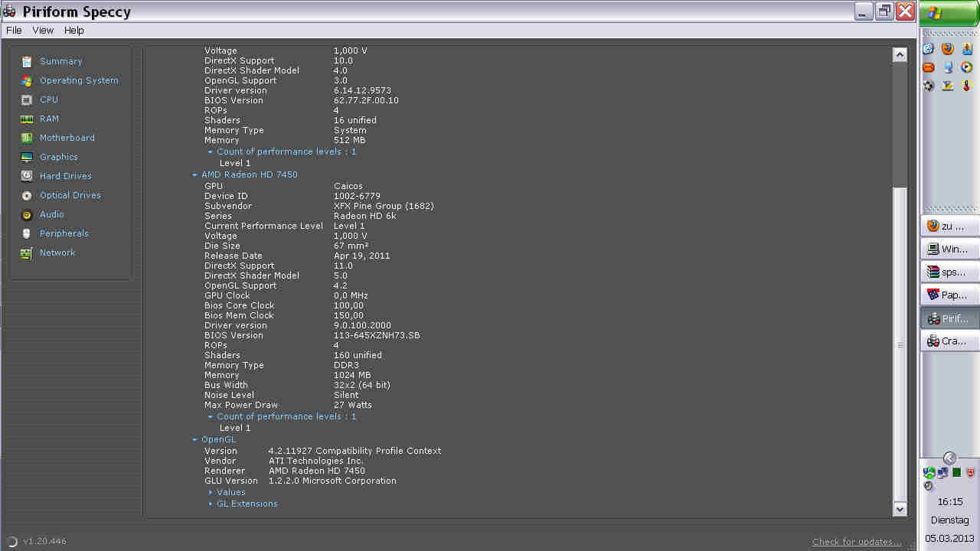
Task: Click the Driver version '9.0.100.2000'
Action: (362, 325)
